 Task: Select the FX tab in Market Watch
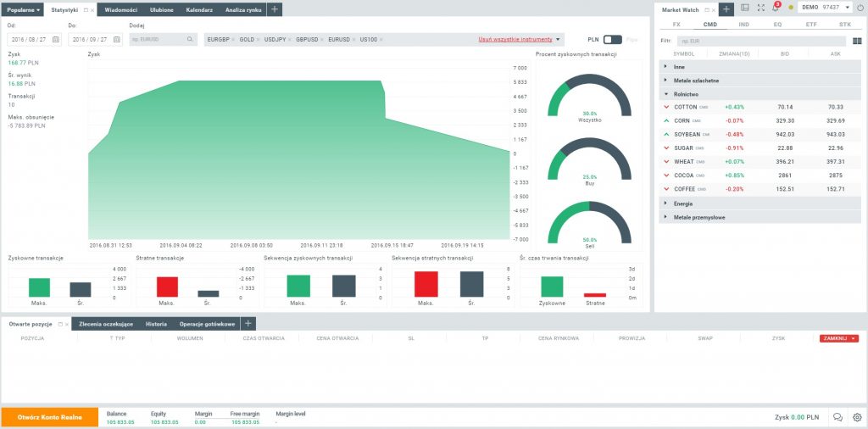coord(676,25)
